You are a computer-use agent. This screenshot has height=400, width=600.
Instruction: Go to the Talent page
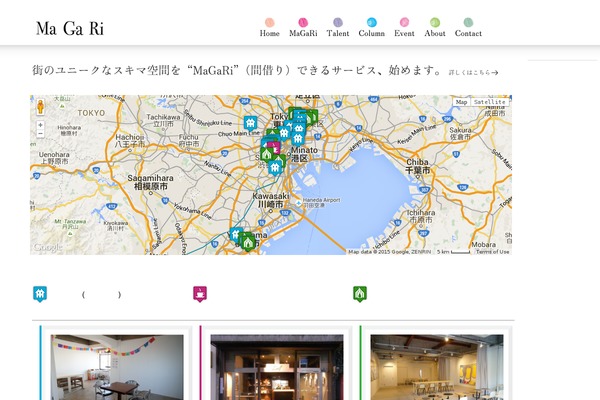338,27
